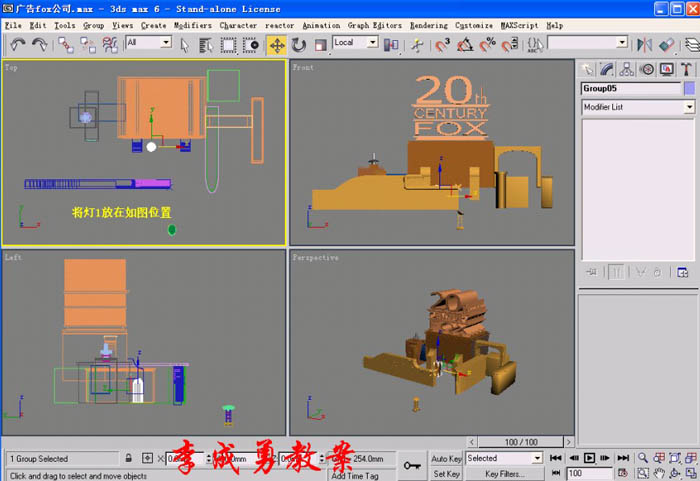Activate the Select and Link tool
Viewport: 700px width, 481px height.
click(x=66, y=45)
